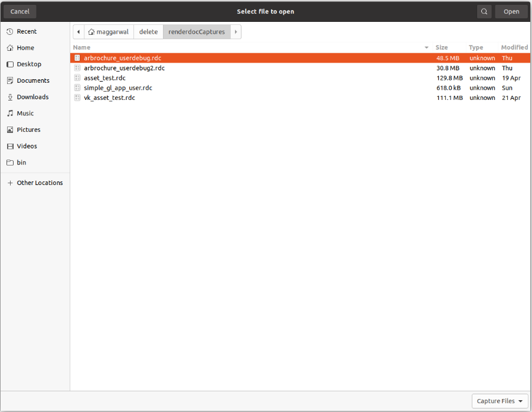Click the Pictures icon in sidebar
Image resolution: width=532 pixels, height=412 pixels.
[x=10, y=130]
